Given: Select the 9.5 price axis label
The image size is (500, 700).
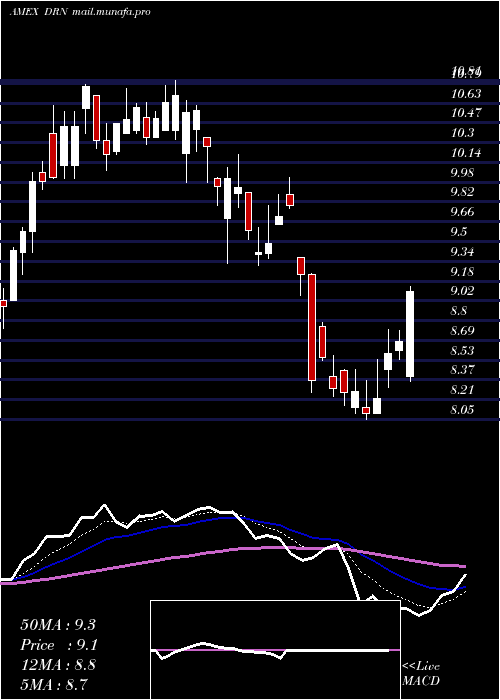Looking at the screenshot, I should 459,232.
